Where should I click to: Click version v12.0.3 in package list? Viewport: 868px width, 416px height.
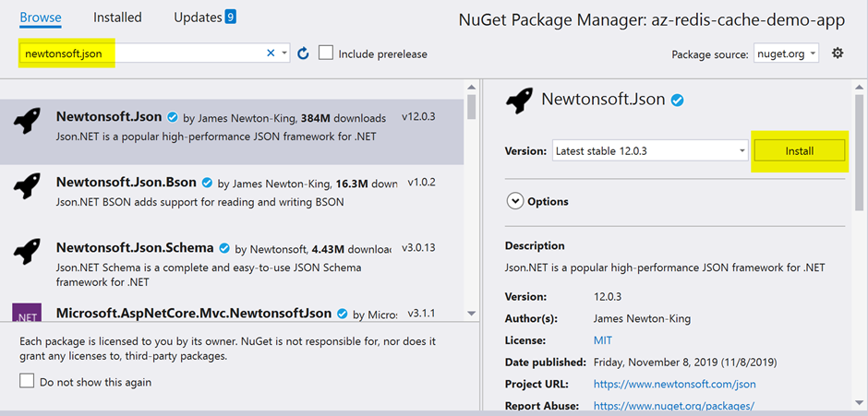click(x=418, y=117)
